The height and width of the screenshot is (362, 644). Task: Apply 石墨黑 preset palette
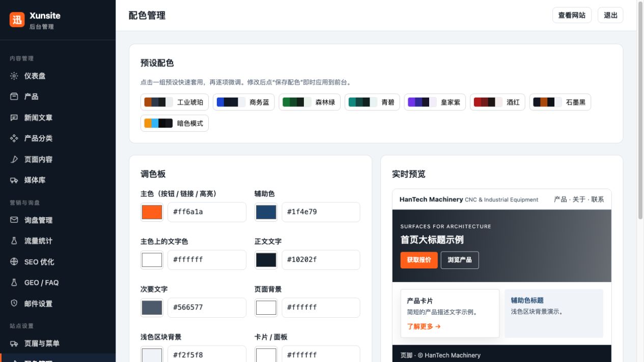click(560, 102)
